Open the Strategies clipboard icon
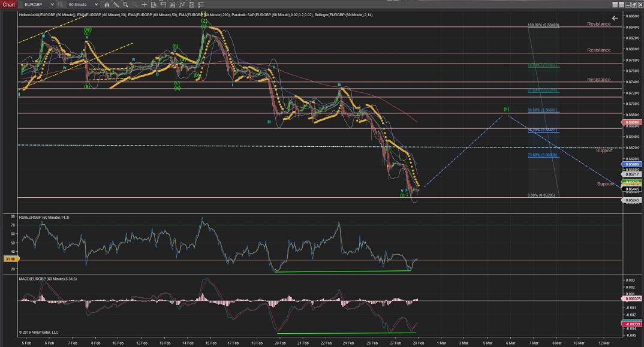This screenshot has height=347, width=644. (191, 4)
